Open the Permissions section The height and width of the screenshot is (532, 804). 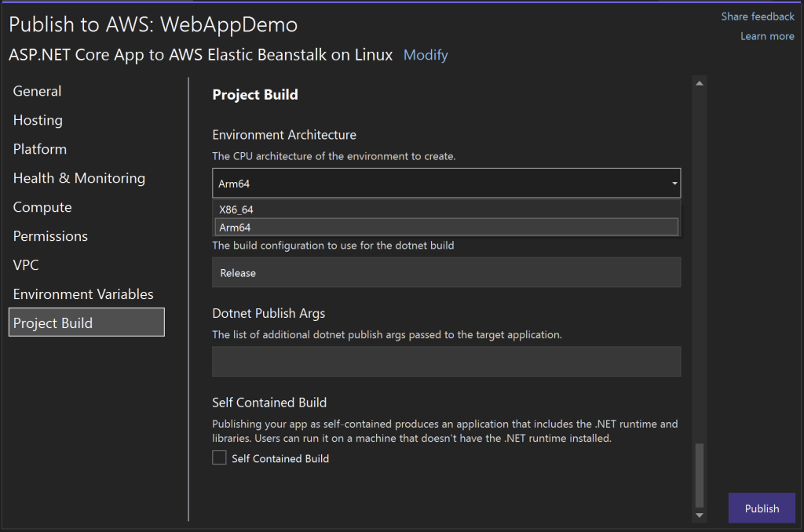click(50, 236)
